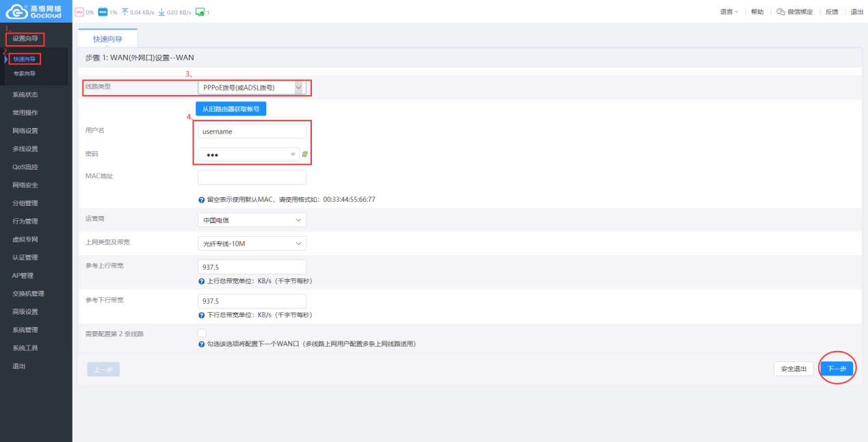Toggle password visibility eye icon
Image resolution: width=868 pixels, height=442 pixels.
pos(293,155)
